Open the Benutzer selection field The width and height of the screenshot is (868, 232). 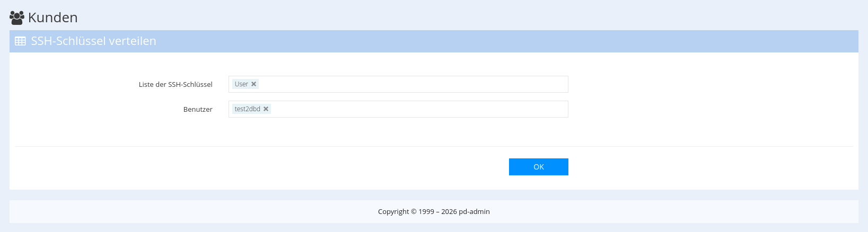pyautogui.click(x=419, y=109)
